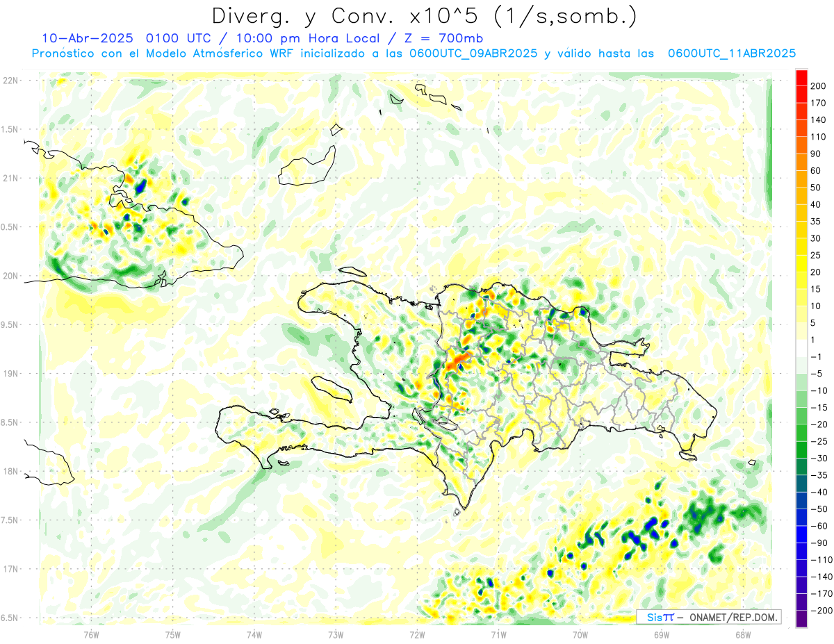Pick the color band between -90 and -60
Screen dimensions: 834x644
802,535
